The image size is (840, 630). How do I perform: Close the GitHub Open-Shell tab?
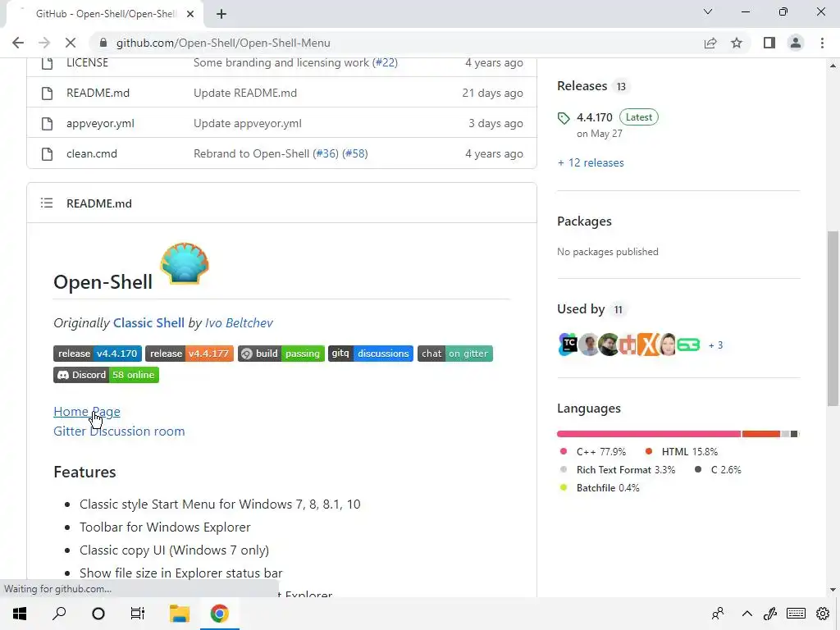190,14
